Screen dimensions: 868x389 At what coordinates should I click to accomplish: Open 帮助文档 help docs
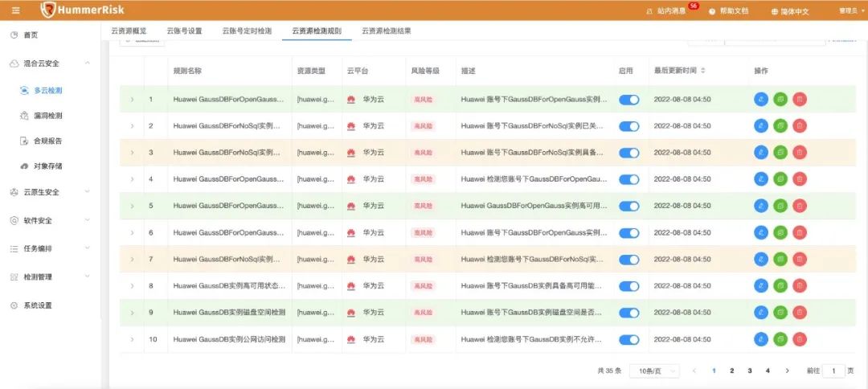click(x=729, y=10)
